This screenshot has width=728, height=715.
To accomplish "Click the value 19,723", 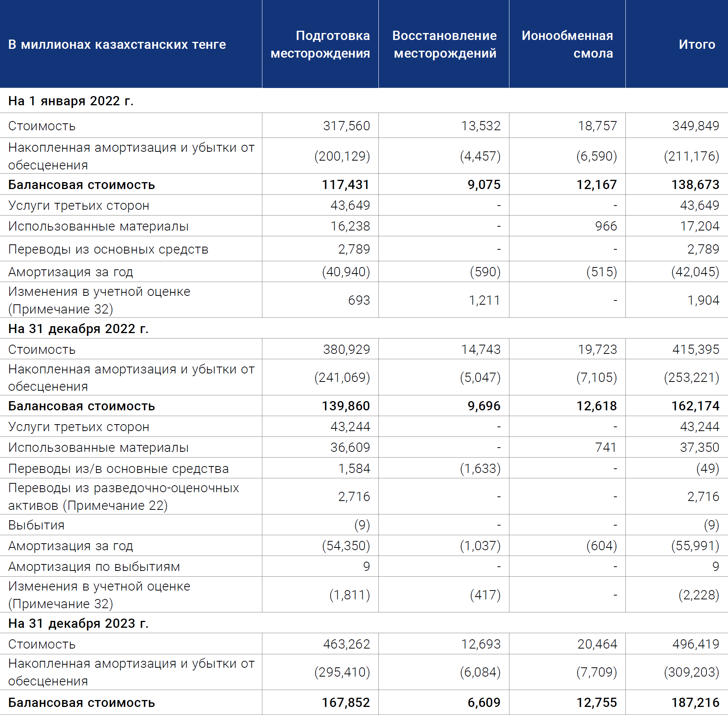I will [597, 350].
